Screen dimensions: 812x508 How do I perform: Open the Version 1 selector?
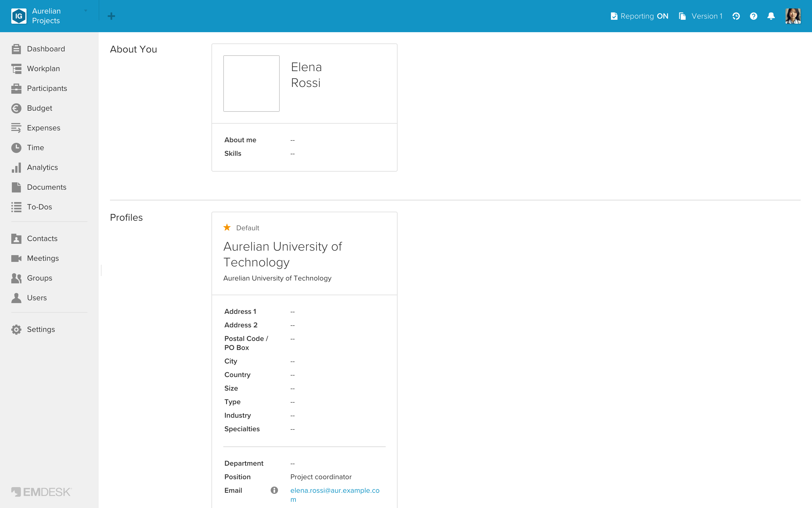click(701, 16)
